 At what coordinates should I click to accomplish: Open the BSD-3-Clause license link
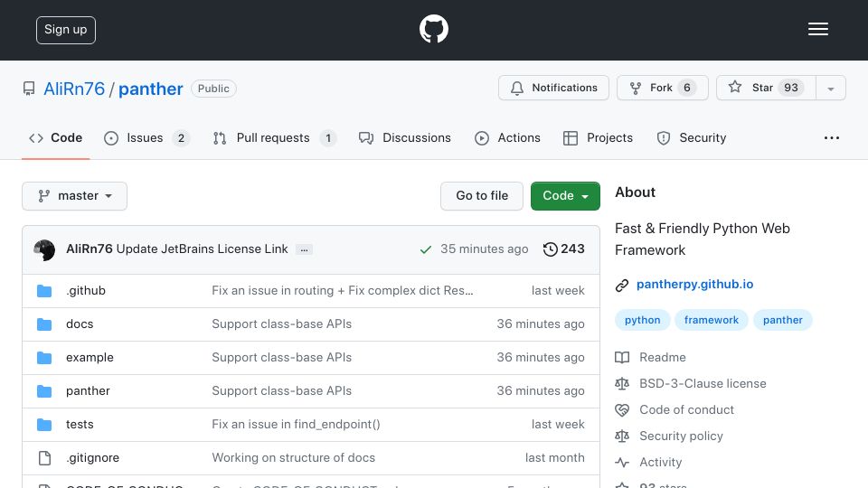703,383
